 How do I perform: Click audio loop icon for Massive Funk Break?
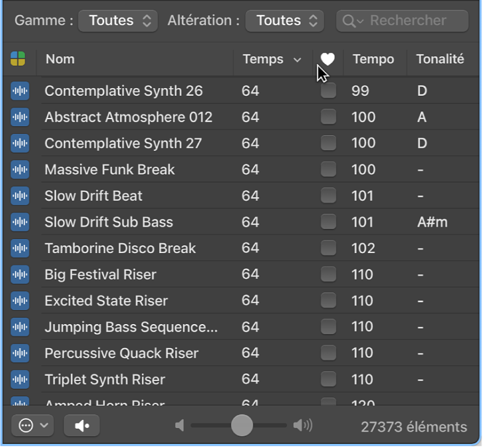pos(20,169)
